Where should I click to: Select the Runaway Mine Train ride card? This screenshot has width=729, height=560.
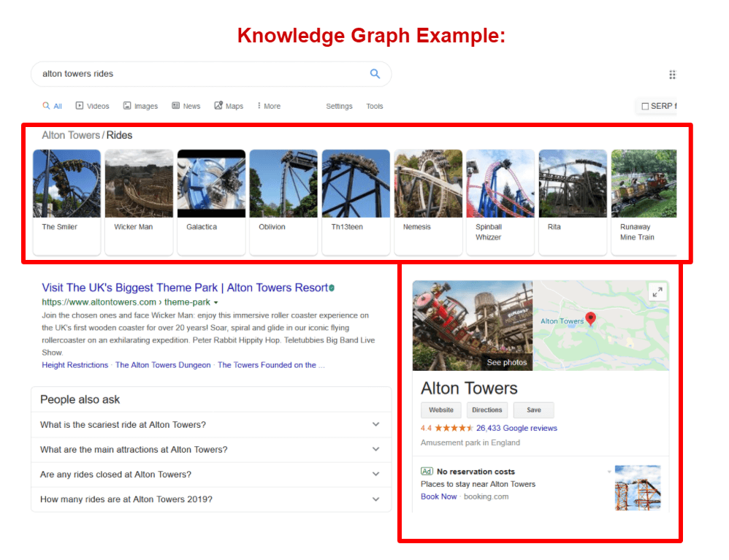click(x=644, y=202)
